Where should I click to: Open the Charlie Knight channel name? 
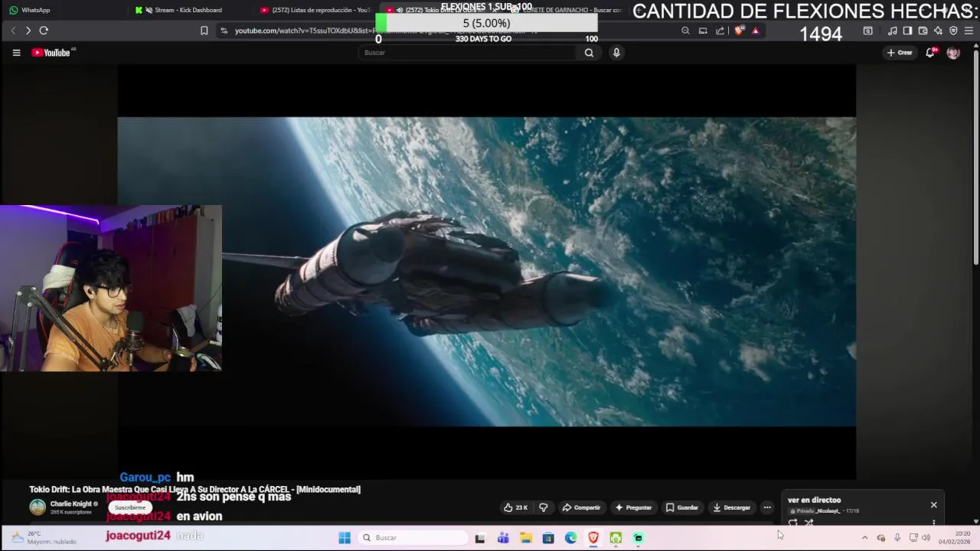tap(70, 504)
